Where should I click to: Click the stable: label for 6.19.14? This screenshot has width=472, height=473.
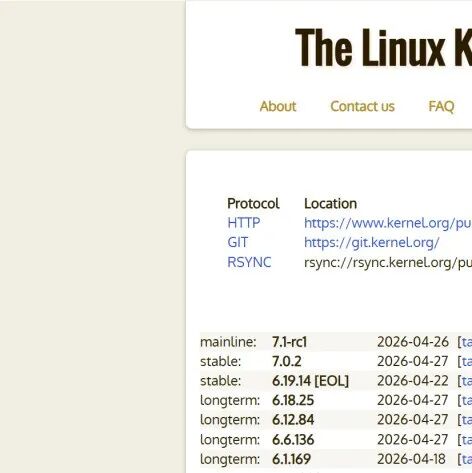click(220, 381)
